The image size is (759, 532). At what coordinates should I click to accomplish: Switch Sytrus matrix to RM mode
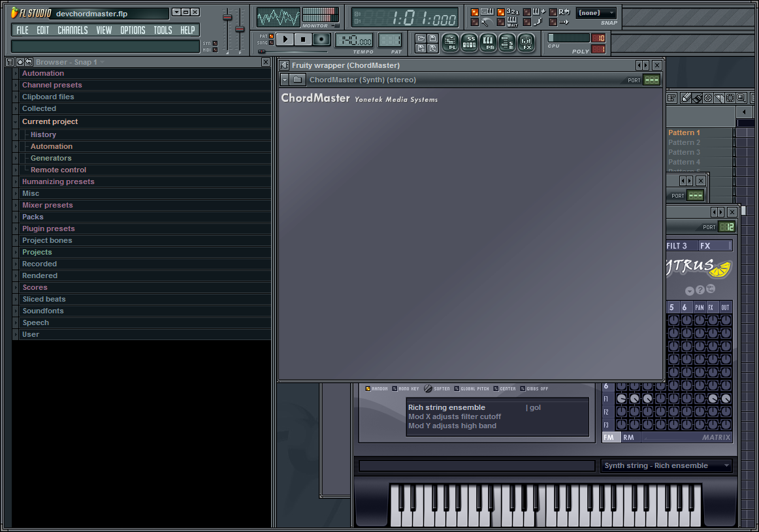[628, 437]
